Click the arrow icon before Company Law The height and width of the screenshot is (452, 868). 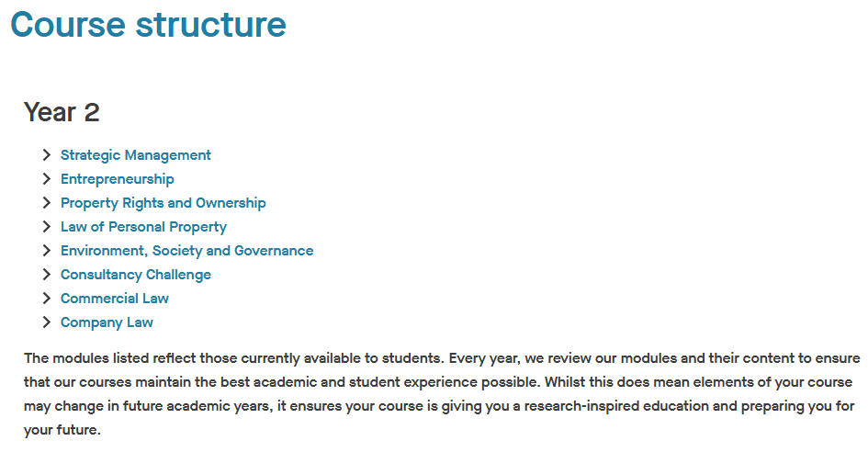tap(47, 322)
